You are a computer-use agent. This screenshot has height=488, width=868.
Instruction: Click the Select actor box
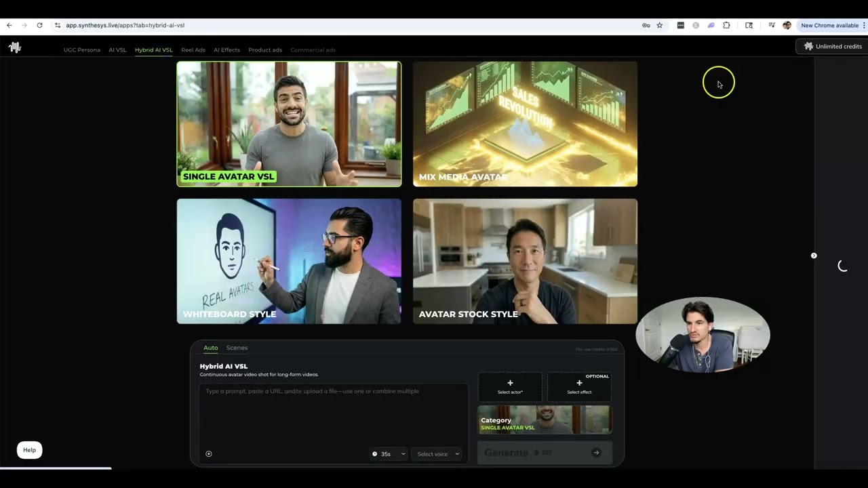pyautogui.click(x=510, y=387)
